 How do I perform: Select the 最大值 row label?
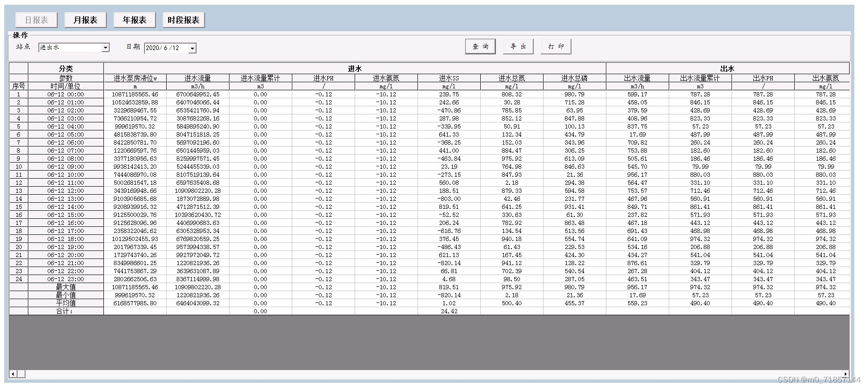[66, 287]
